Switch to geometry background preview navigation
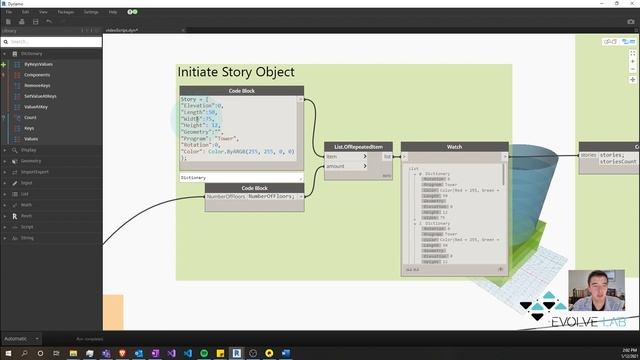The height and width of the screenshot is (360, 640). (610, 42)
